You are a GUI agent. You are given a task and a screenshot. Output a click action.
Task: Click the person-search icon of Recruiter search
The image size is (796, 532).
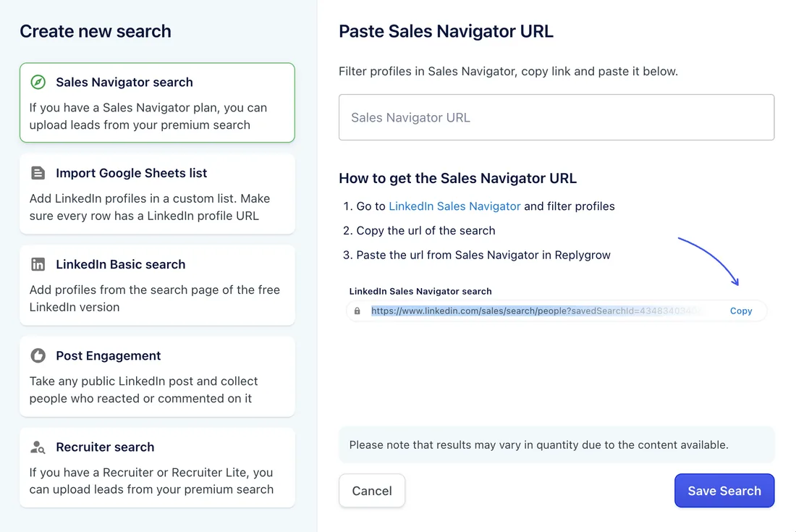(38, 447)
